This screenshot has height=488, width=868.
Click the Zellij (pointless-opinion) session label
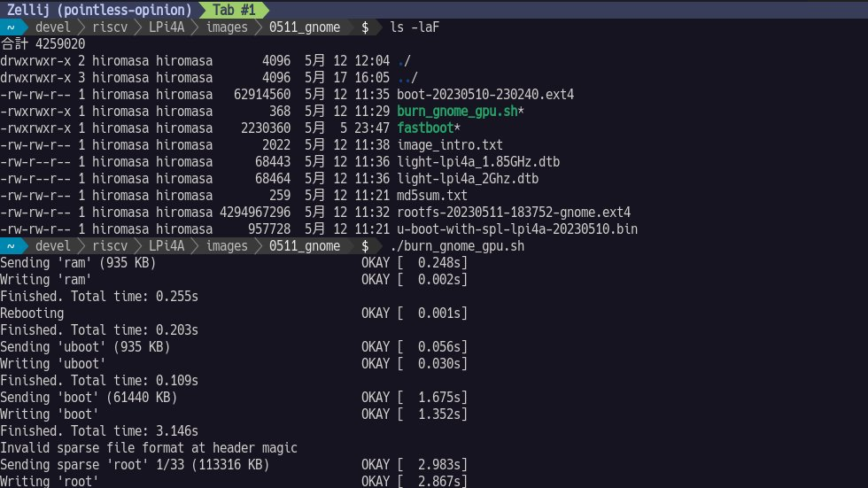coord(99,10)
